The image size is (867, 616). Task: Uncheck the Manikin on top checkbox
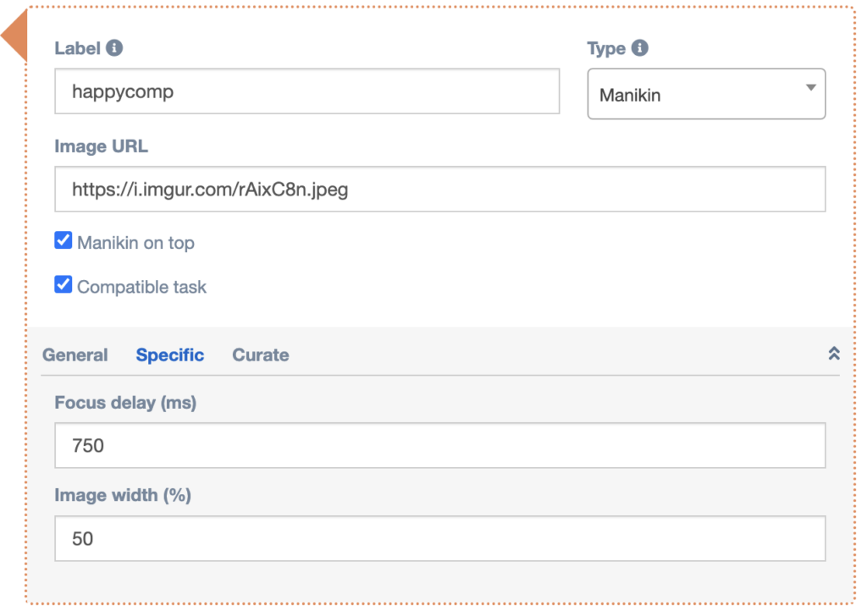click(x=64, y=241)
